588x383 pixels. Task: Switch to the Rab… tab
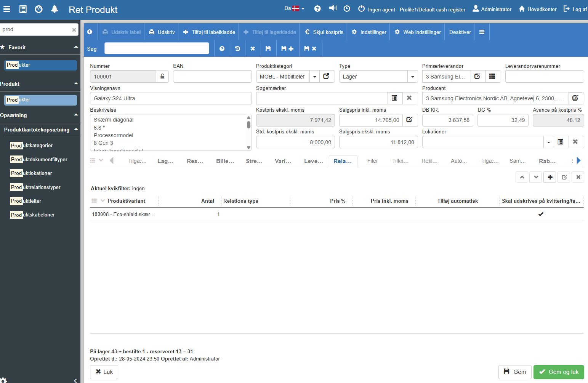point(547,161)
